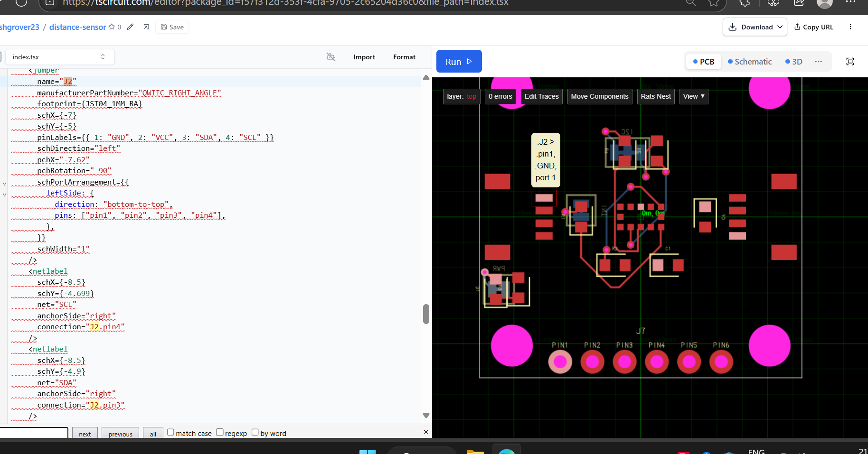Viewport: 868px width, 454px height.
Task: Open the three-dot options menu at top right
Action: [x=850, y=27]
